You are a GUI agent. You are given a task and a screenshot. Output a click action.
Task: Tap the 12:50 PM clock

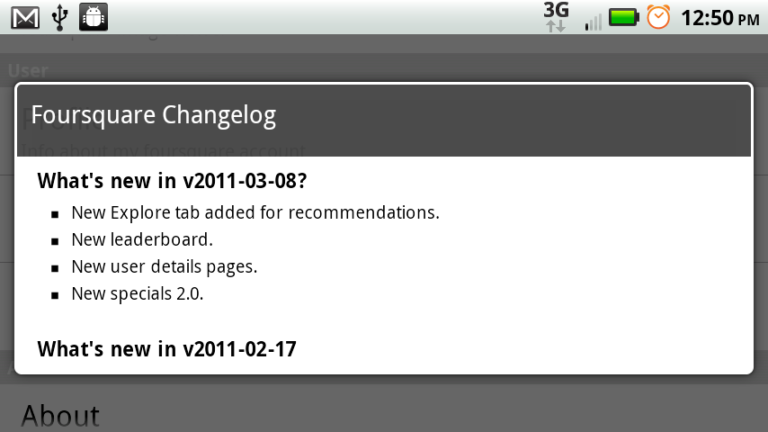click(720, 19)
